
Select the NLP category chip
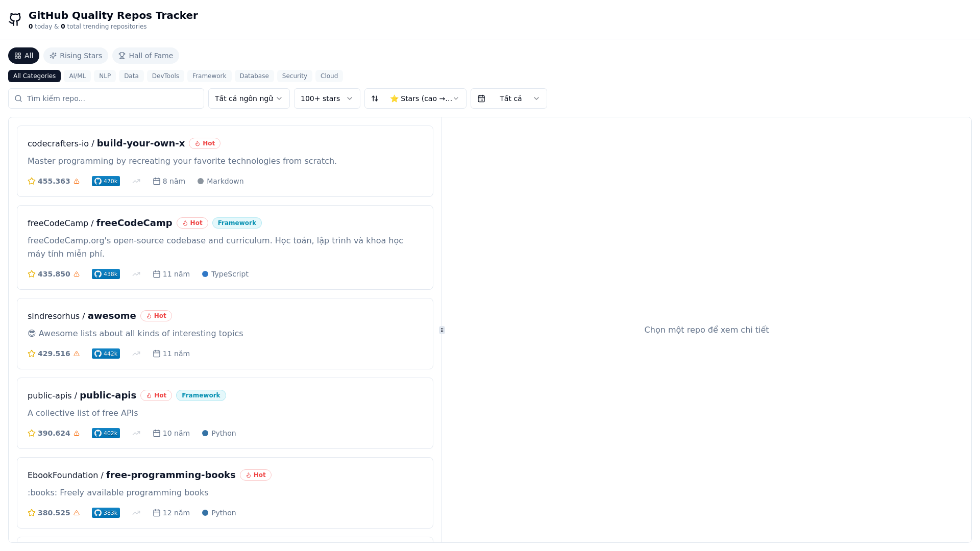tap(105, 76)
